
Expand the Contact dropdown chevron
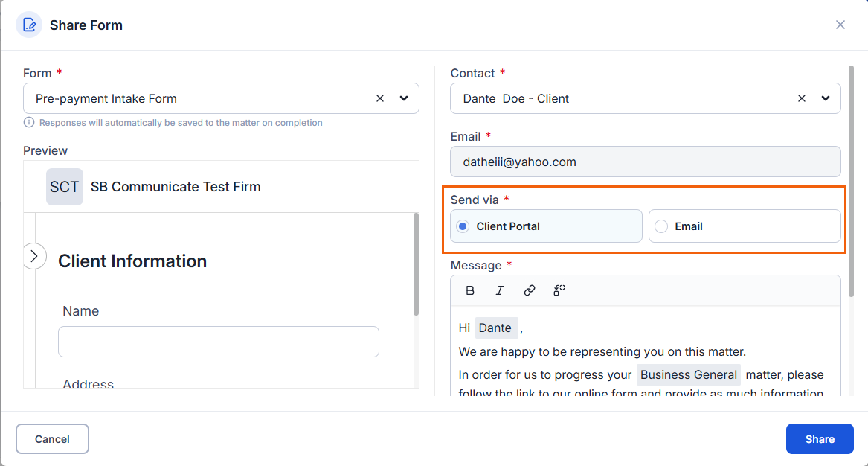point(826,98)
